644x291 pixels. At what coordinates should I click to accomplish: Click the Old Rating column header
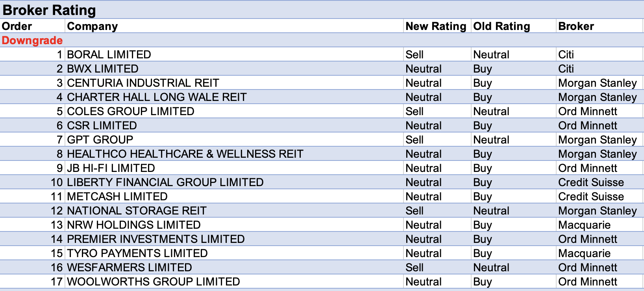tap(502, 26)
